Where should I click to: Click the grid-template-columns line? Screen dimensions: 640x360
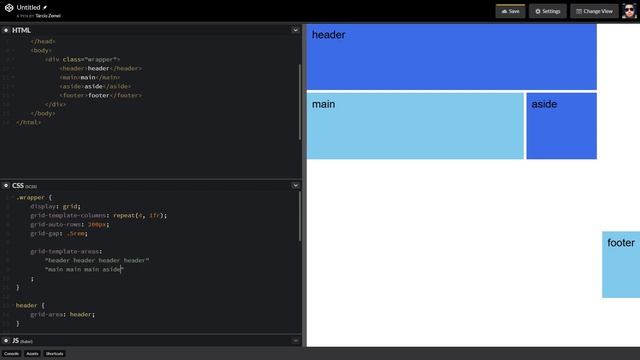(x=99, y=215)
